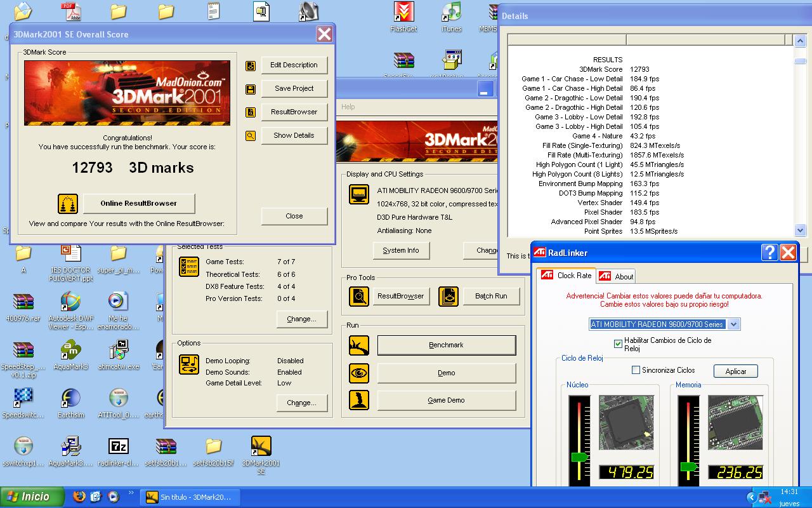Open the ATI MOBILITY RADEON device dropdown
Screen dimensions: 812x508
coord(734,324)
